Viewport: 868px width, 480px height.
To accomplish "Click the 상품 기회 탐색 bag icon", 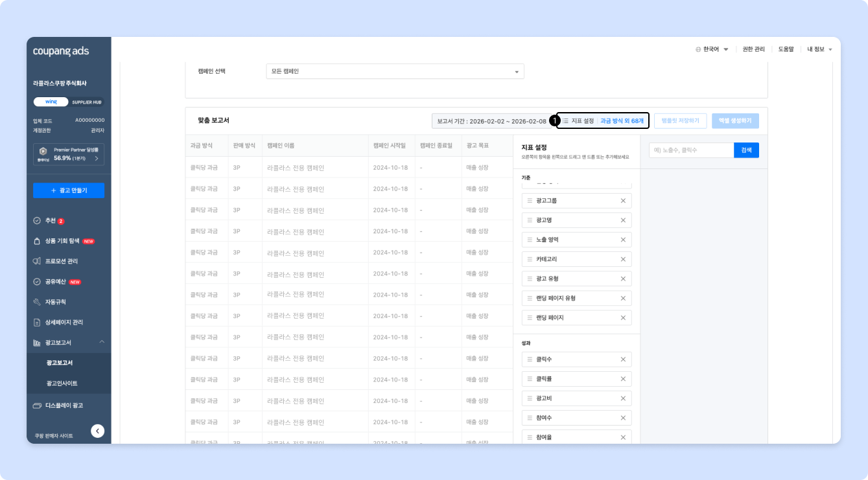I will [x=37, y=241].
